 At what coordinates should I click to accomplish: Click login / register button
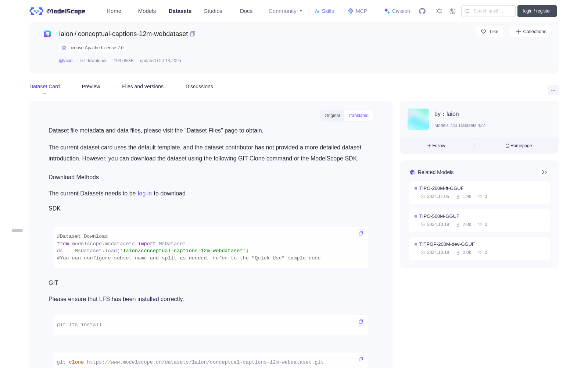pyautogui.click(x=537, y=11)
